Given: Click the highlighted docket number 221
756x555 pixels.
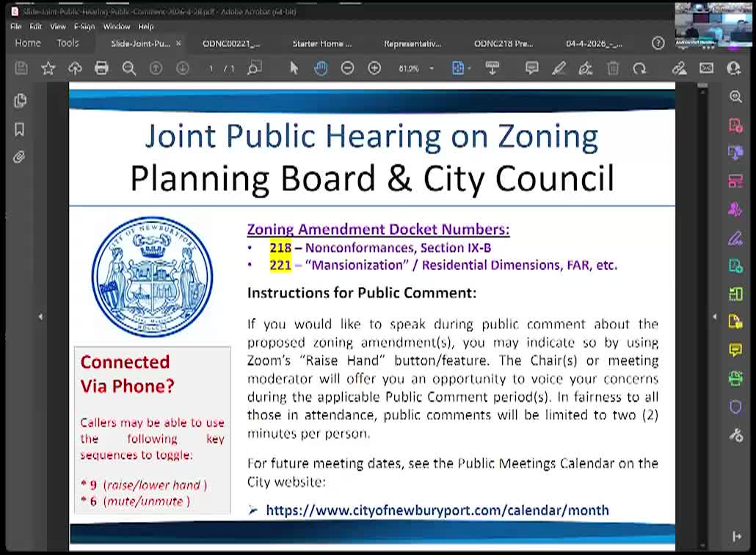Looking at the screenshot, I should pos(280,265).
